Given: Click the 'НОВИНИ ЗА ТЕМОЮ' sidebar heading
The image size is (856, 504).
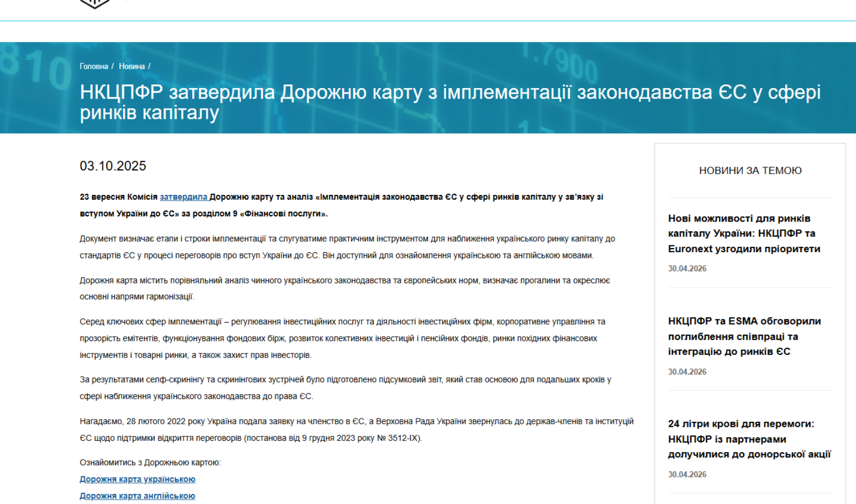Looking at the screenshot, I should pyautogui.click(x=750, y=170).
